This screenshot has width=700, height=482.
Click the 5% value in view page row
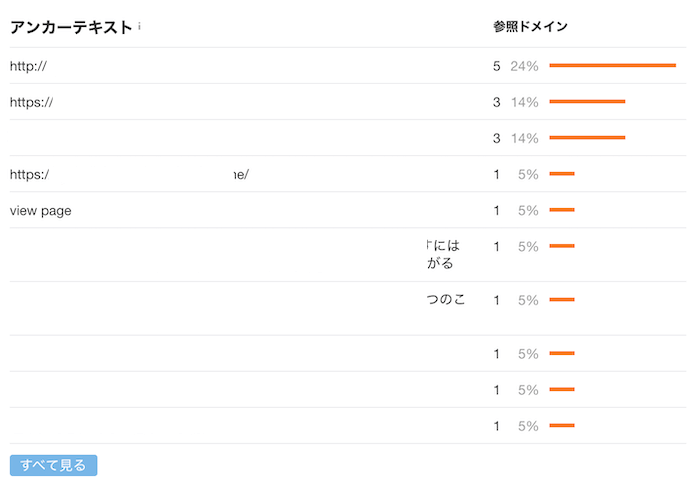(x=528, y=211)
